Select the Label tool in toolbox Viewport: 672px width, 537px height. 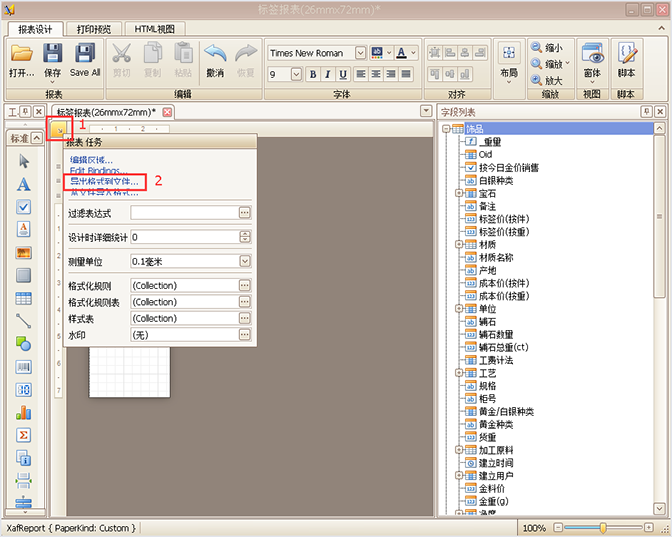pos(24,184)
